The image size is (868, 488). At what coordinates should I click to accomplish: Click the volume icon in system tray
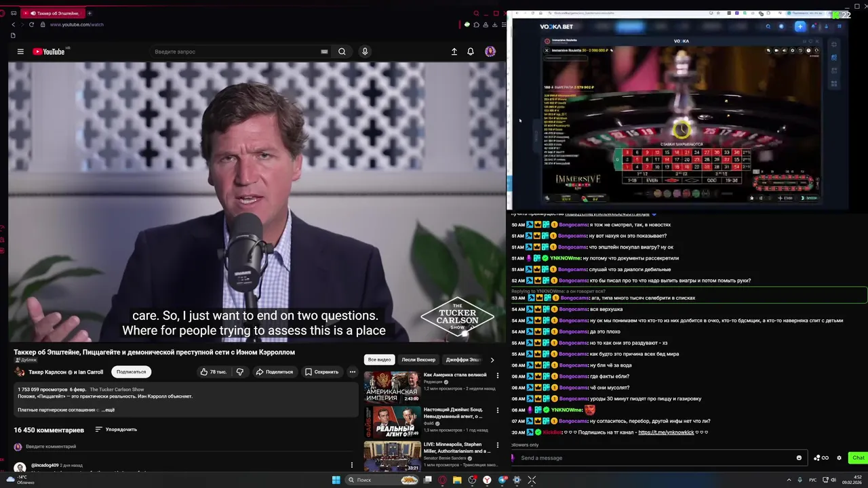coord(833,480)
